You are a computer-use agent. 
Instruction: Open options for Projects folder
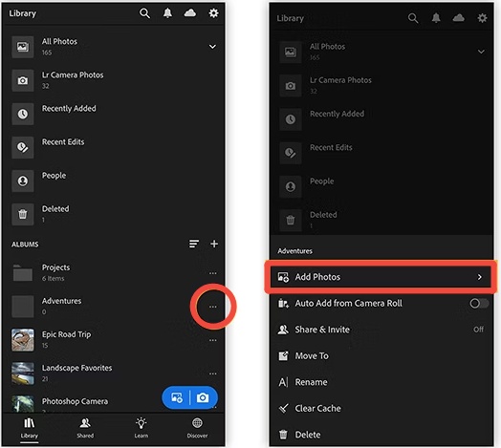[x=213, y=273]
